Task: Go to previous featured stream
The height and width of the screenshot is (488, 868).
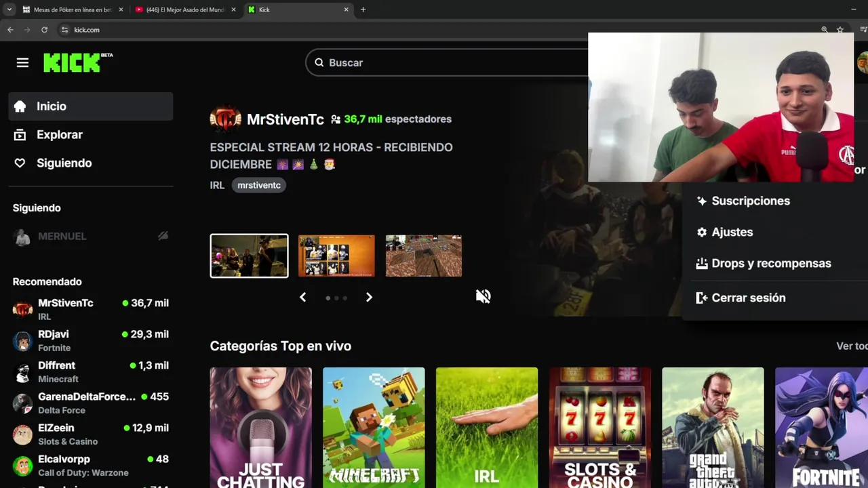Action: 303,297
